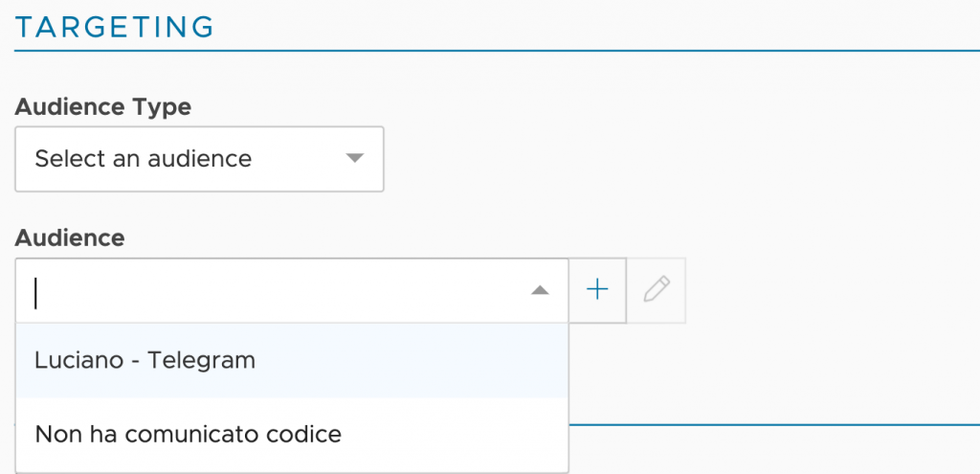Click the gray down triangle in Audience Type

(x=354, y=158)
